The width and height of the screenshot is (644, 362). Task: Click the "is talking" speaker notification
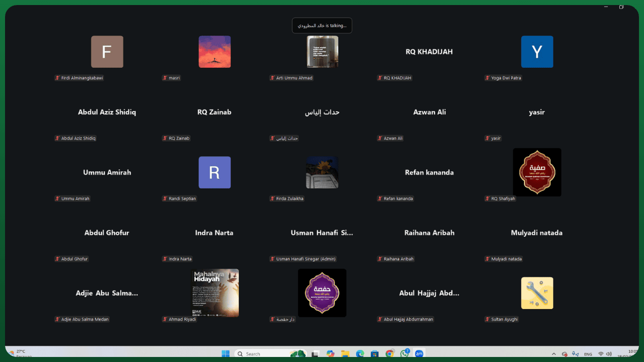click(x=322, y=26)
